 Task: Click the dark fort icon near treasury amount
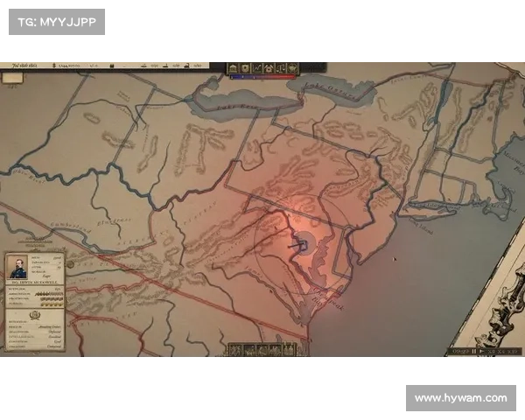point(112,66)
